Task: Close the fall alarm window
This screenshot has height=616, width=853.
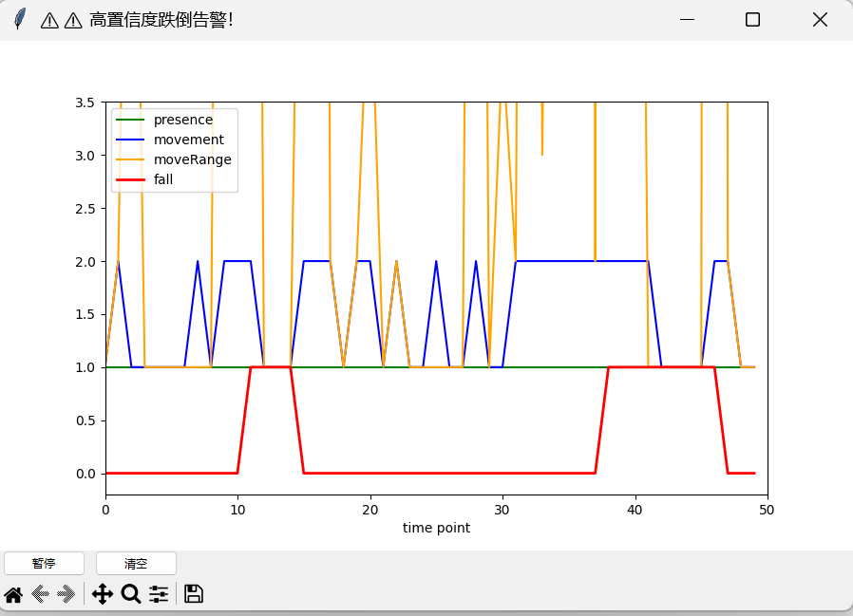Action: [x=820, y=19]
